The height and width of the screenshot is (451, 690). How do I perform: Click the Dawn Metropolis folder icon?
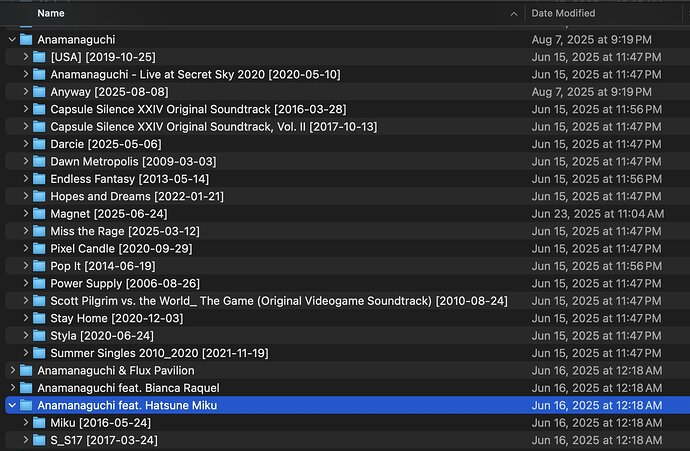(x=39, y=161)
